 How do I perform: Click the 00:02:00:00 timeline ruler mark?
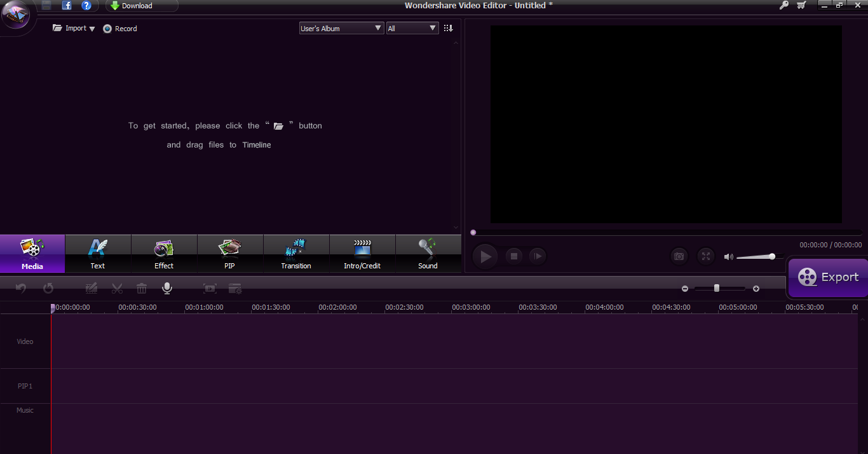[337, 307]
